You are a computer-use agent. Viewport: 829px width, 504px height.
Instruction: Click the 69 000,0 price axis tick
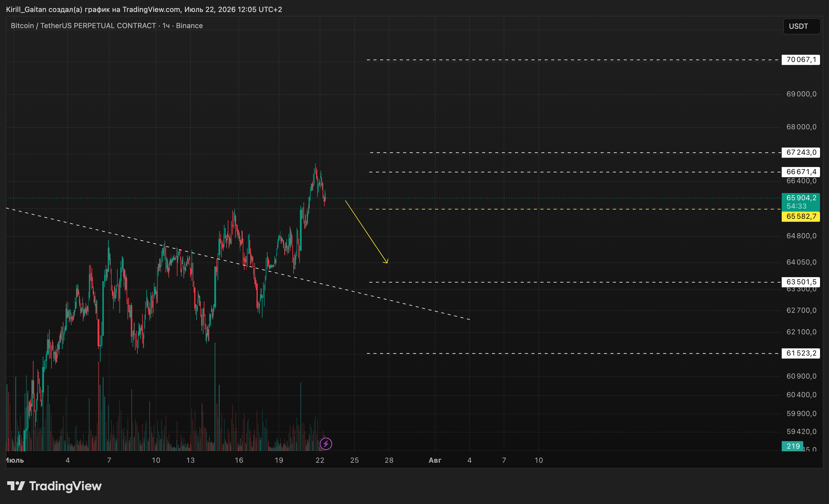801,94
